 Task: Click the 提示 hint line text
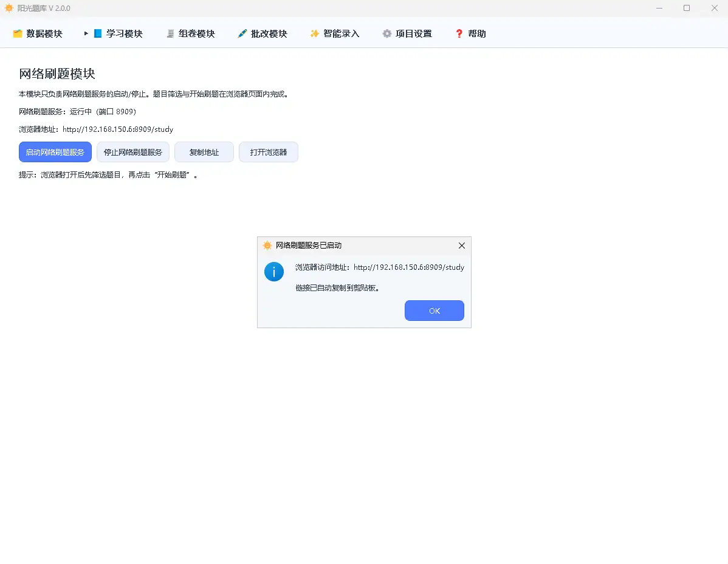pos(108,175)
